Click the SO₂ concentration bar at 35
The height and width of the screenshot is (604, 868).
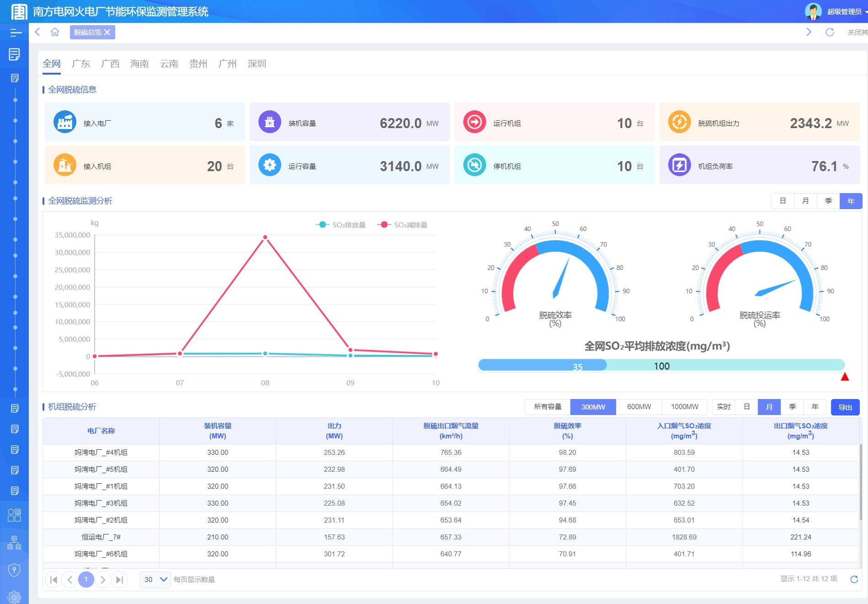[x=542, y=365]
